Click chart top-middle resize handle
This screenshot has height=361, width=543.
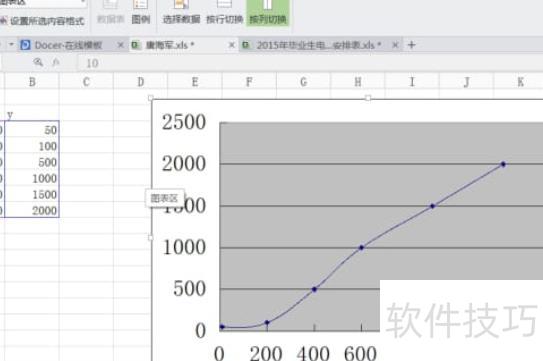368,98
